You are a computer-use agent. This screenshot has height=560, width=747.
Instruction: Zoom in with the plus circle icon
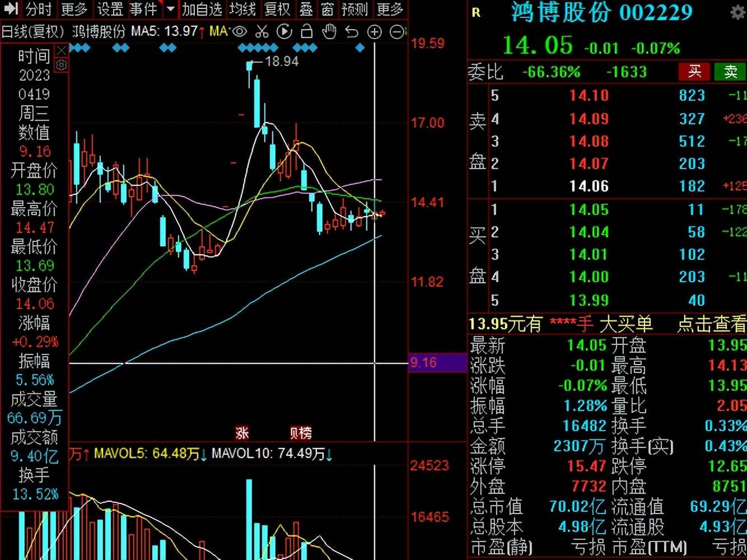coord(374,32)
